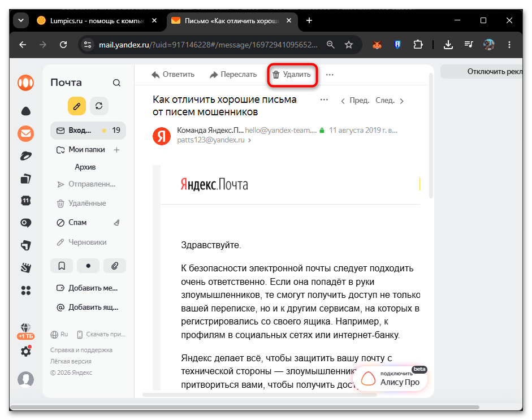Open the hand-shaped sidebar icon
The image size is (532, 420).
coord(26,268)
